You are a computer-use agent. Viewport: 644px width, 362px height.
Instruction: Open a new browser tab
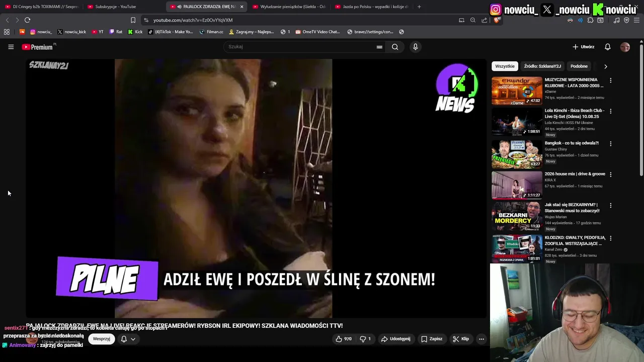point(419,7)
